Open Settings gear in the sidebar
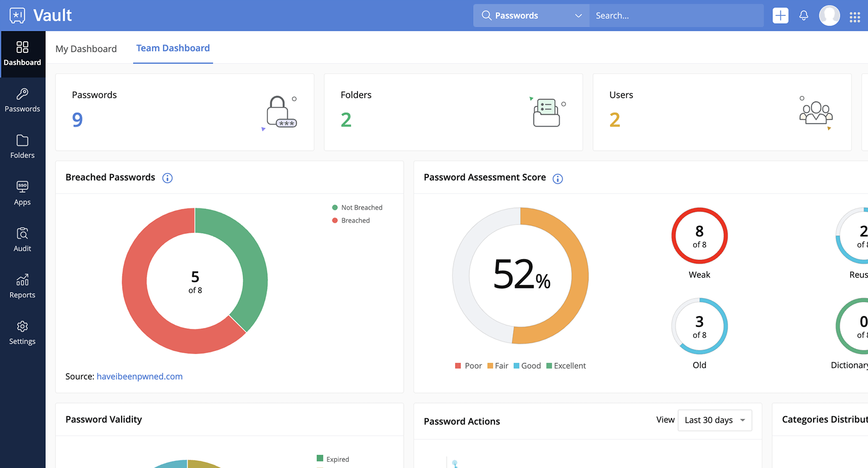This screenshot has width=868, height=468. 22,333
